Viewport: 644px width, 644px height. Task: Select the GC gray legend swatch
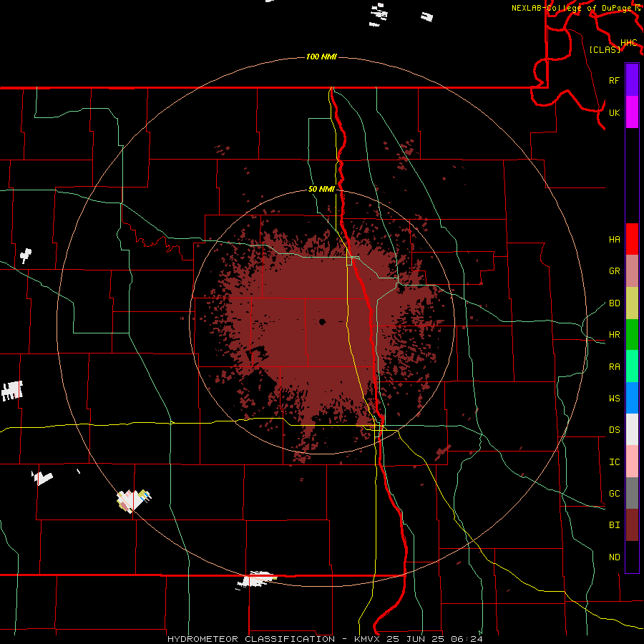(632, 493)
